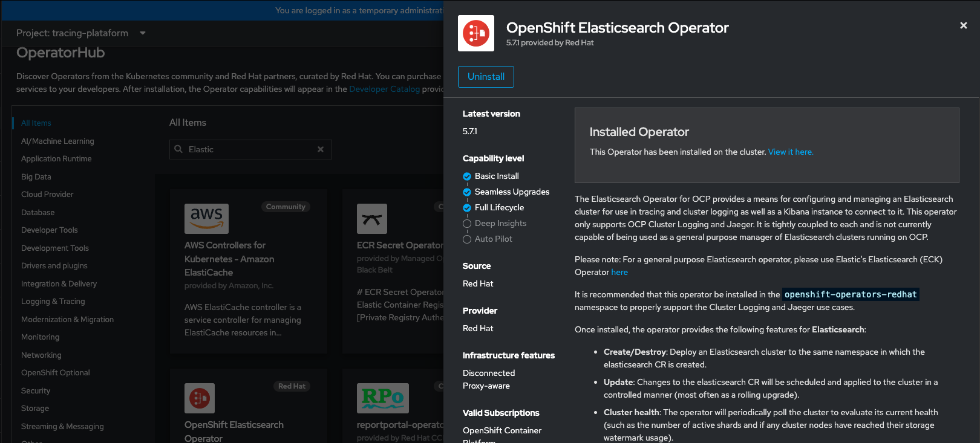Follow the ECK Operator 'here' link
Image resolution: width=980 pixels, height=443 pixels.
coord(619,272)
